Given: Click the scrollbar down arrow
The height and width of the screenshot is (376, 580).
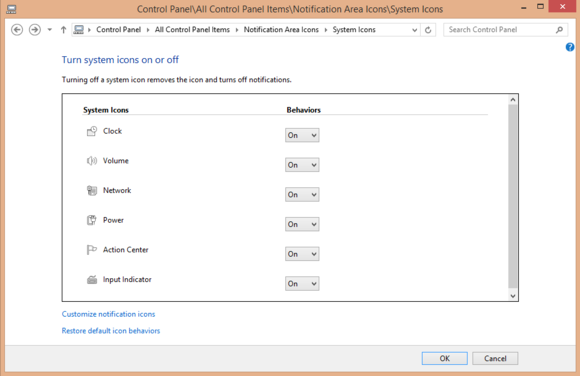Looking at the screenshot, I should click(513, 296).
